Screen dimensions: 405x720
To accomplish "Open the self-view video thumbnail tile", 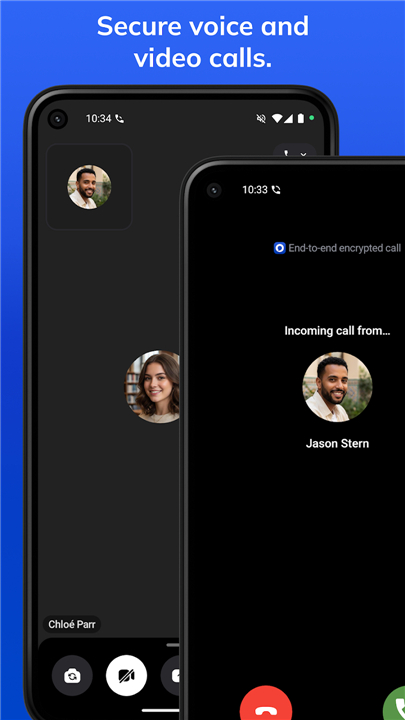I will tap(89, 187).
